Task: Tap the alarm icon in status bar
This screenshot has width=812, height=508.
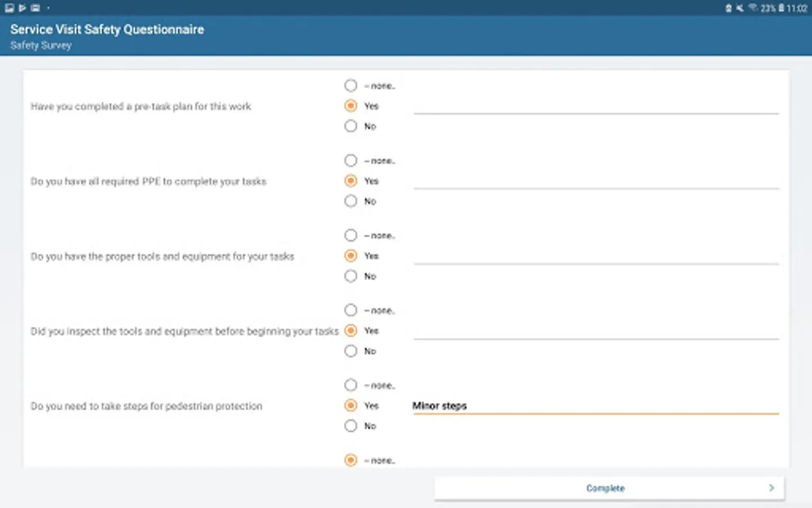Action: (728, 8)
